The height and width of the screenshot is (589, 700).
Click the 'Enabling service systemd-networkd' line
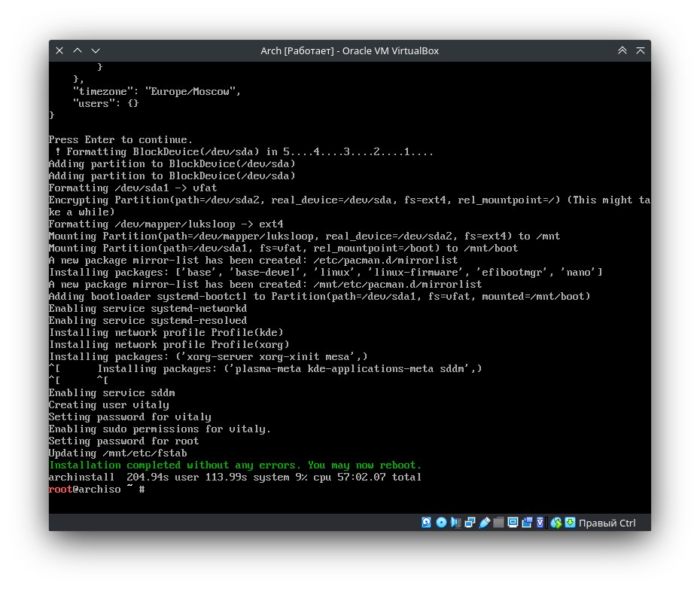(x=148, y=308)
